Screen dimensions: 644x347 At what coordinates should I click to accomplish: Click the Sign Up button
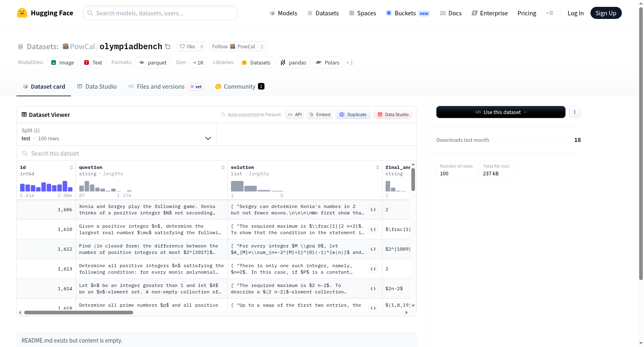(x=606, y=13)
